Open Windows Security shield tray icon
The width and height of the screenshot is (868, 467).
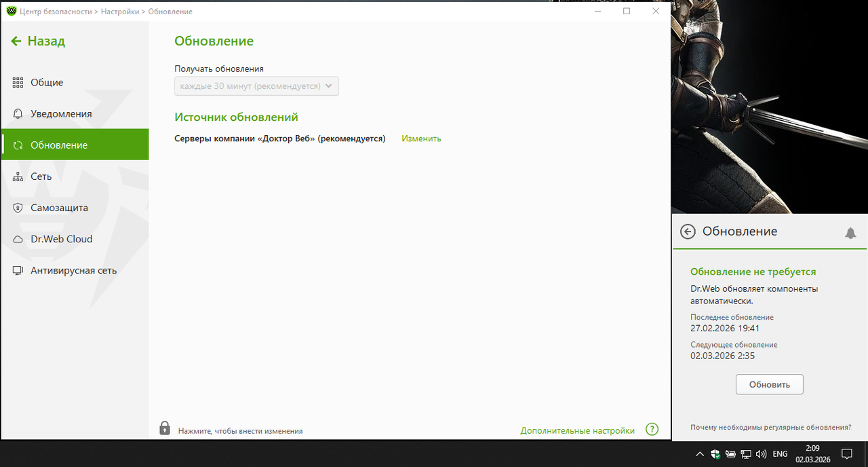tap(715, 453)
